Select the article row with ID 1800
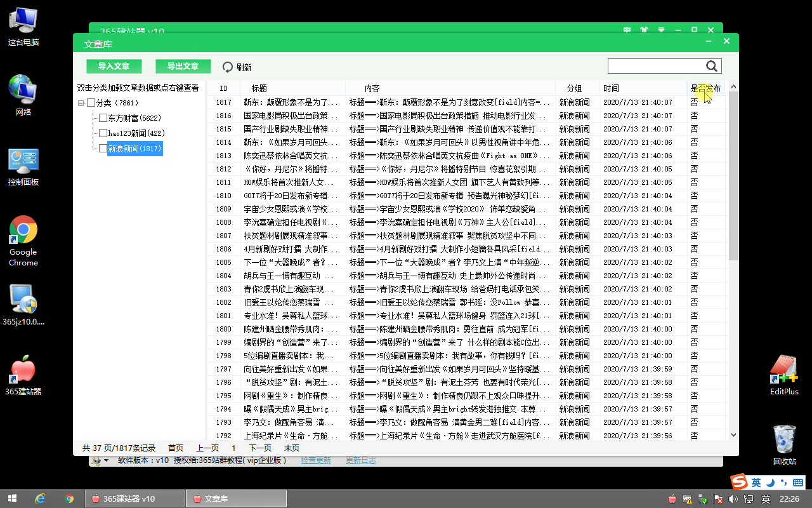 [x=468, y=329]
